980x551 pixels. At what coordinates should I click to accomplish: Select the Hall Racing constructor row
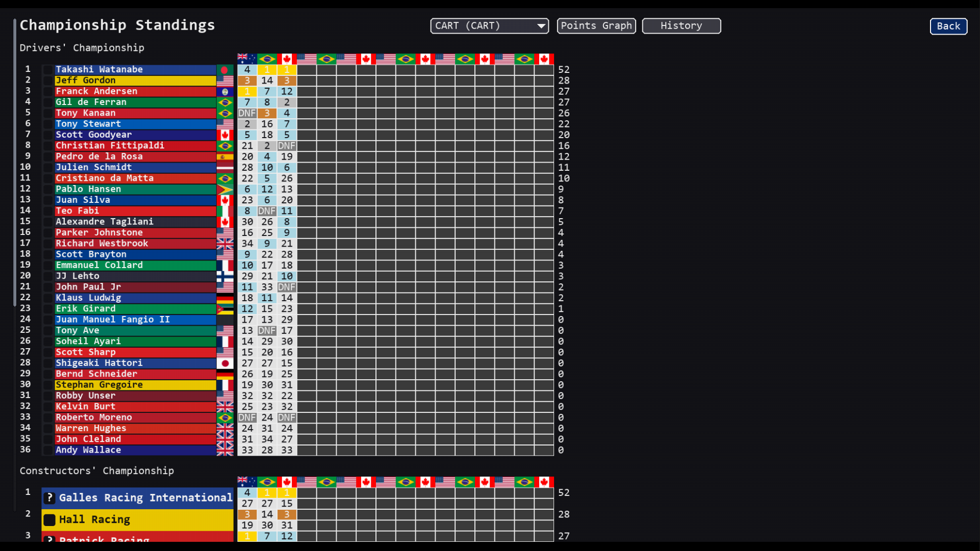pyautogui.click(x=138, y=520)
